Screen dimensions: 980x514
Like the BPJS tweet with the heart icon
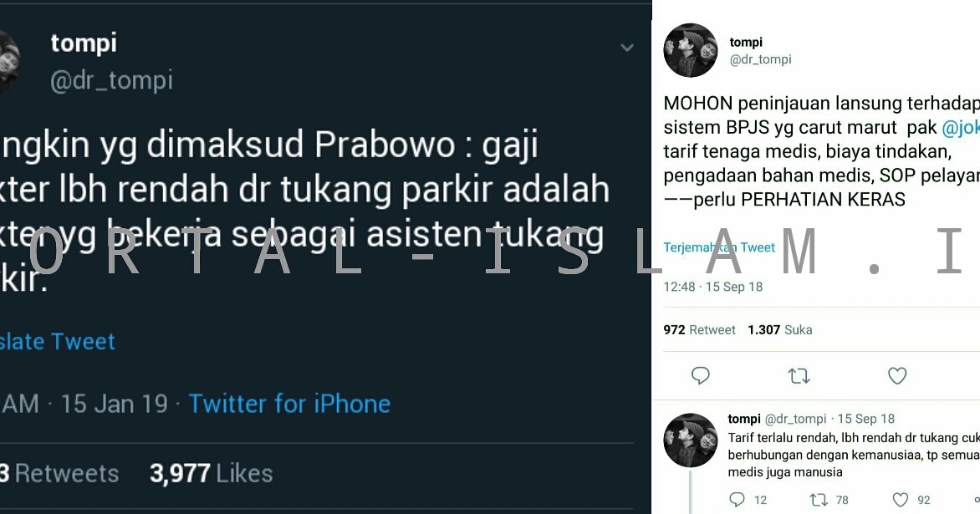coord(897,375)
